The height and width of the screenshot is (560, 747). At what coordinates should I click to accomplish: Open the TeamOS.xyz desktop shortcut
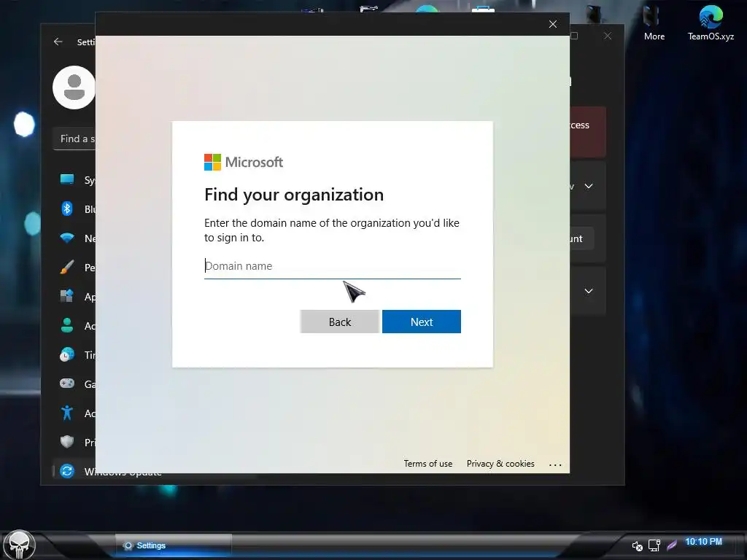tap(711, 23)
